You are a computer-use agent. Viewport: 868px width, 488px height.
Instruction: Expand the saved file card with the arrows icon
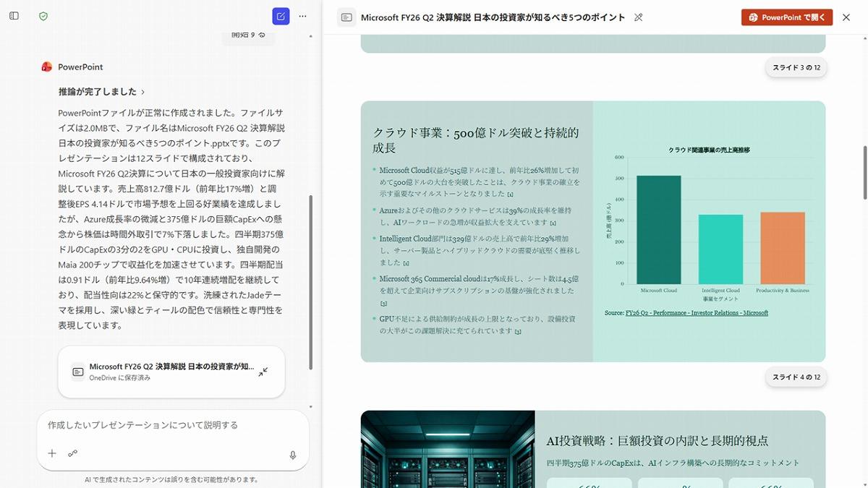coord(263,372)
